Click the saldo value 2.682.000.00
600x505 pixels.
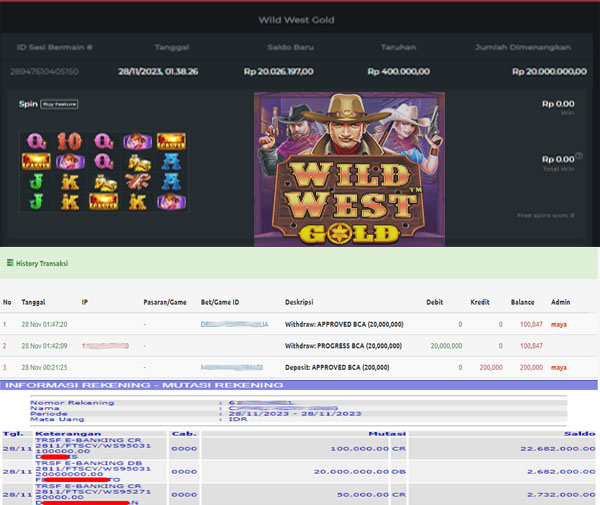point(561,472)
